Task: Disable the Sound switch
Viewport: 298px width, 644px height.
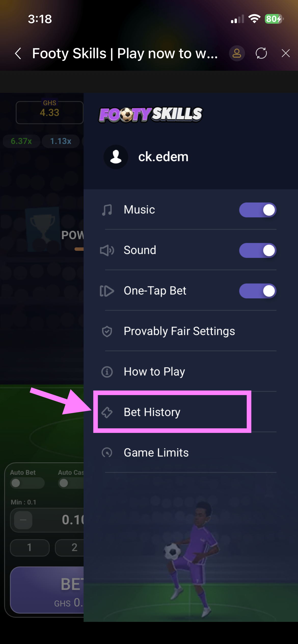Action: coord(258,251)
